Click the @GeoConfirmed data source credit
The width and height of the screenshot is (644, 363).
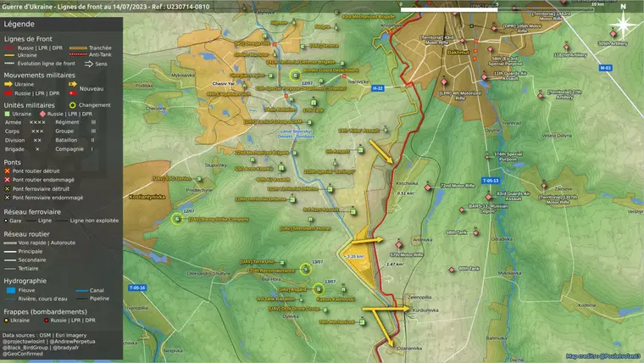click(23, 354)
